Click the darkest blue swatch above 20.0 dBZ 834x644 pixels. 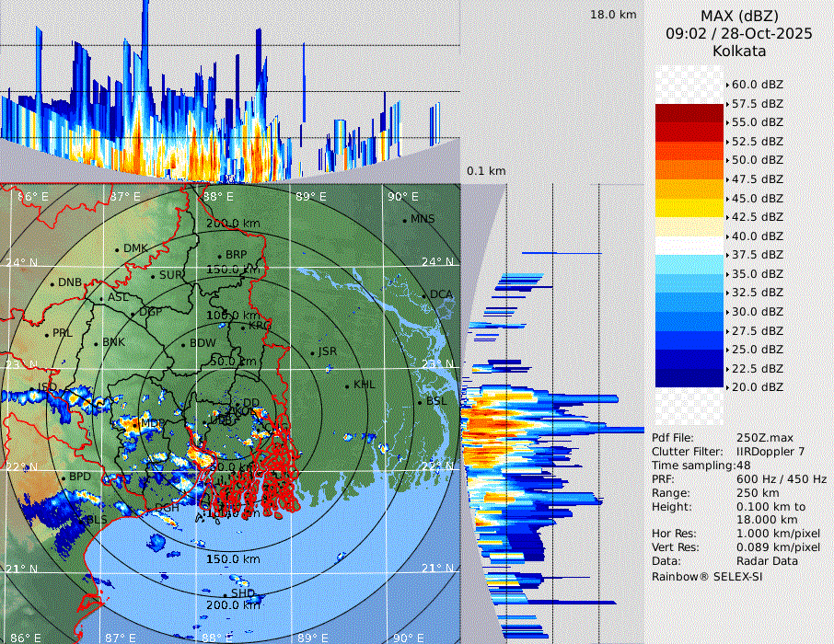(689, 377)
